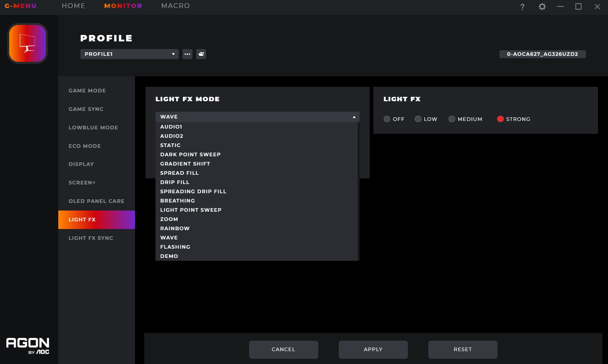608x364 pixels.
Task: Set Light FX to Off
Action: coord(387,119)
